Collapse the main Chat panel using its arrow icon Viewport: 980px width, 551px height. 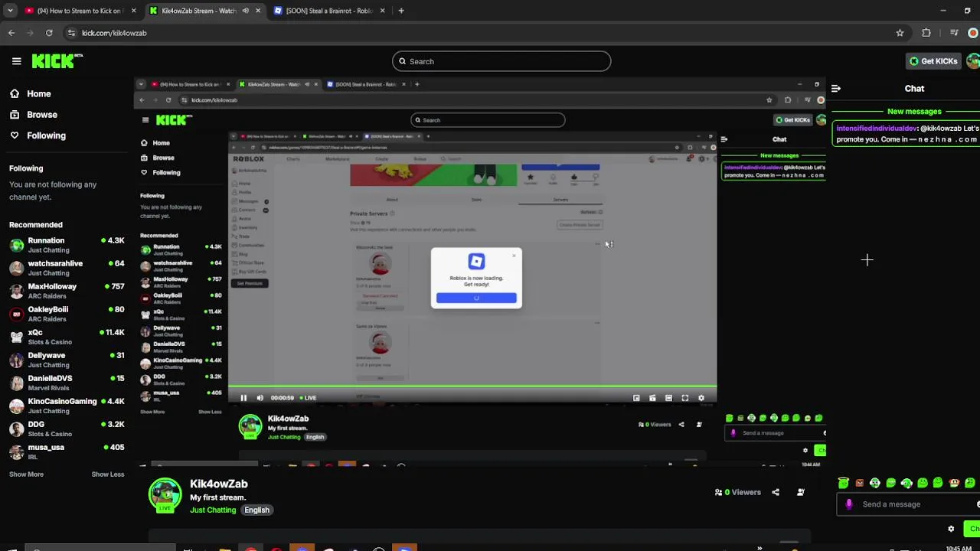836,89
